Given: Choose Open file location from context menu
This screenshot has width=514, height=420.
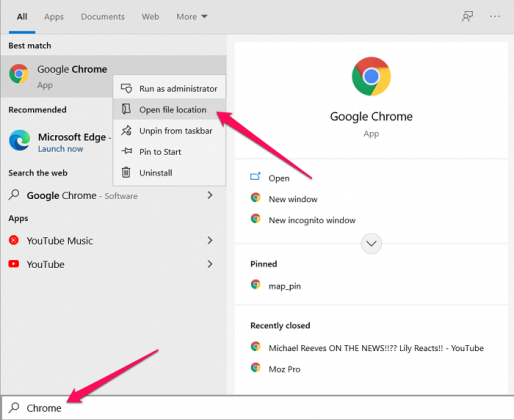Looking at the screenshot, I should [x=169, y=109].
